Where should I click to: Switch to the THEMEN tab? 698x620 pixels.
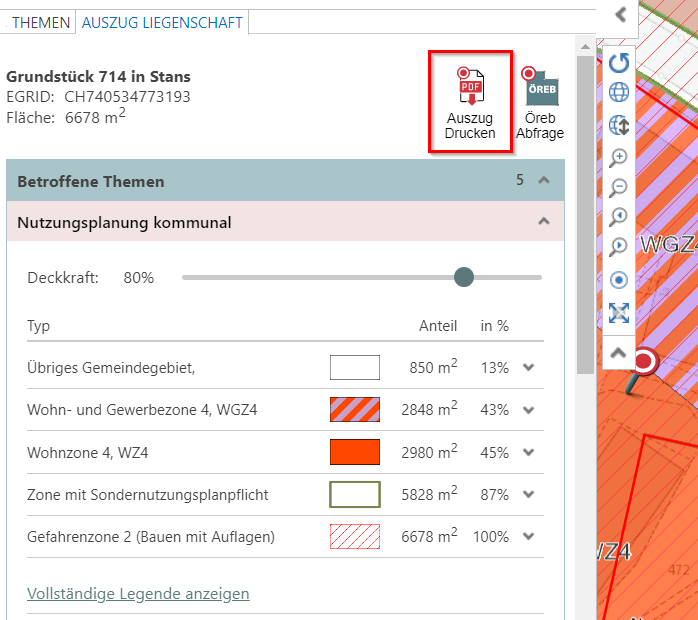click(x=41, y=22)
